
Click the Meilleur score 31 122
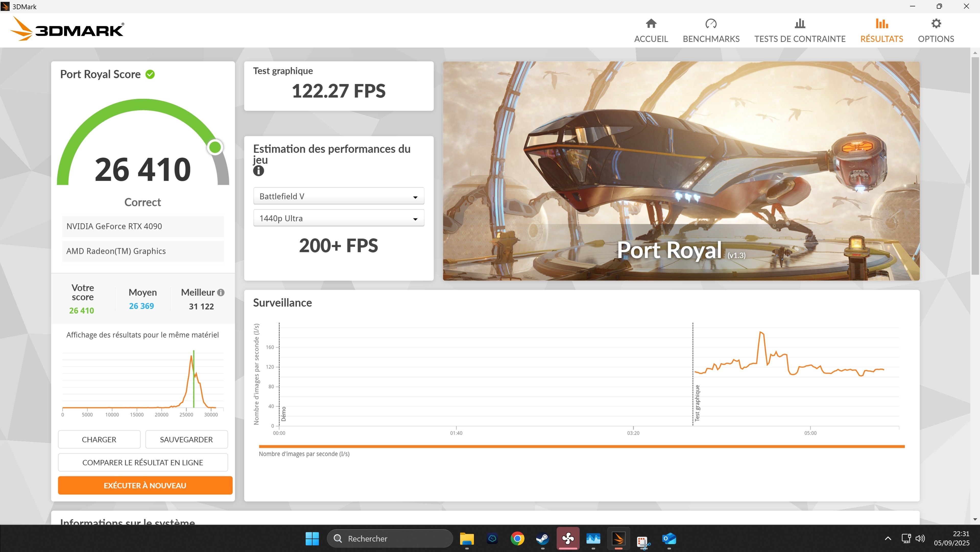point(201,306)
